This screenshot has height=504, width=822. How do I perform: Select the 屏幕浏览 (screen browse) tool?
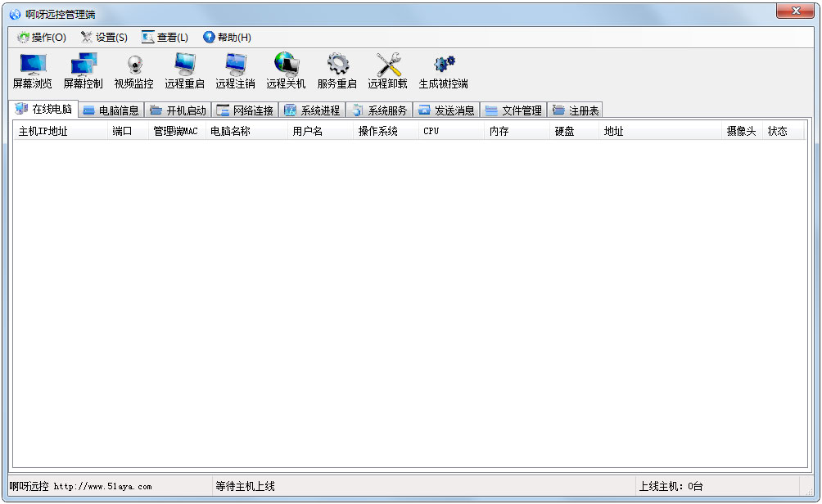coord(33,70)
